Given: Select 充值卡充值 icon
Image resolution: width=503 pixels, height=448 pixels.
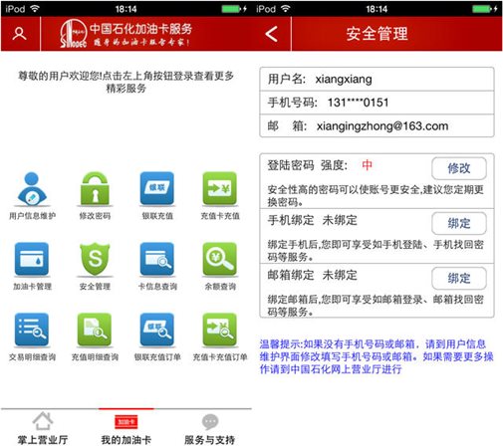Looking at the screenshot, I should (x=220, y=188).
